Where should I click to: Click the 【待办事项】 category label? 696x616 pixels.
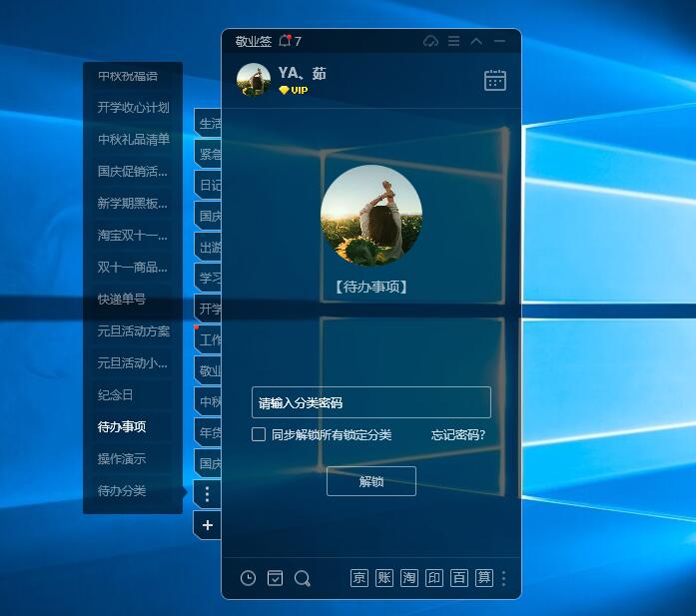click(371, 287)
